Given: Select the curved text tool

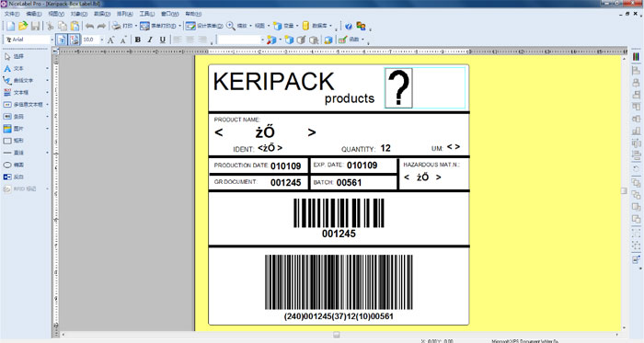Looking at the screenshot, I should [18, 80].
